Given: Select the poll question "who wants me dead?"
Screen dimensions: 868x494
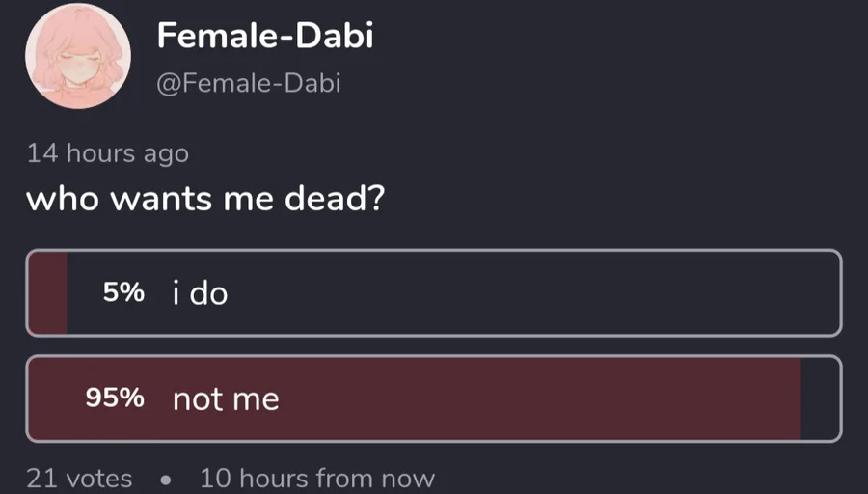Looking at the screenshot, I should (204, 200).
